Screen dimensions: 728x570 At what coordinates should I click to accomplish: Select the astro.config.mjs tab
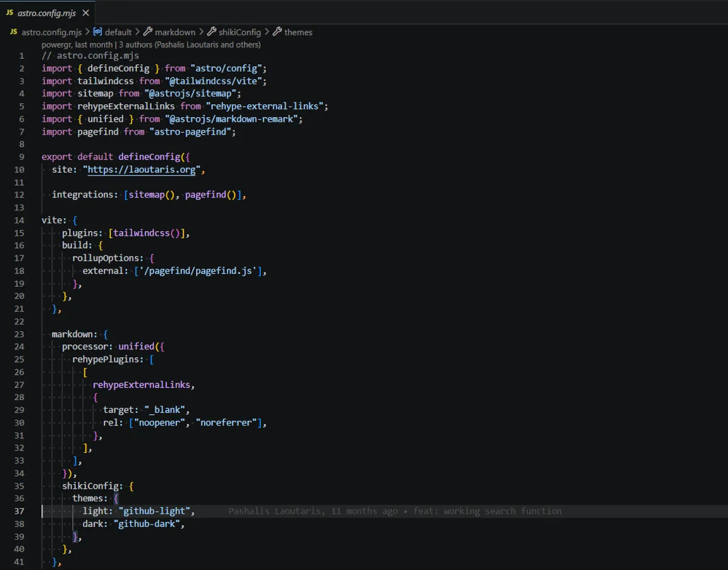point(47,12)
